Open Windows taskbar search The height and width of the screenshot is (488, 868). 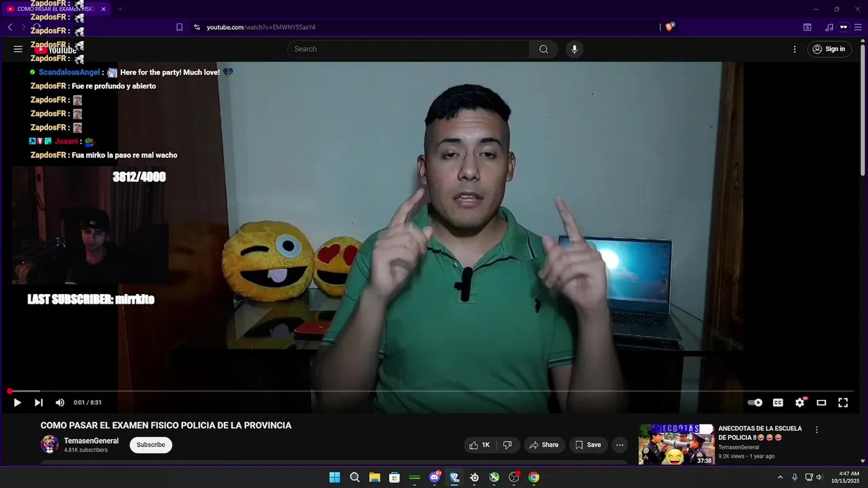pos(355,477)
